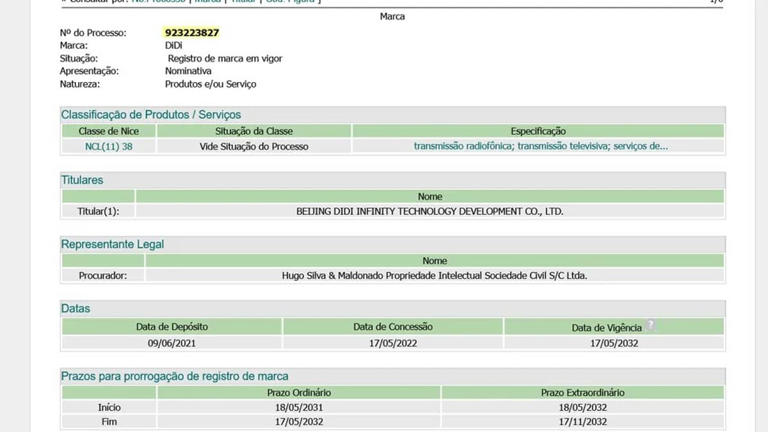Click the Início row label
The width and height of the screenshot is (768, 432).
(109, 408)
